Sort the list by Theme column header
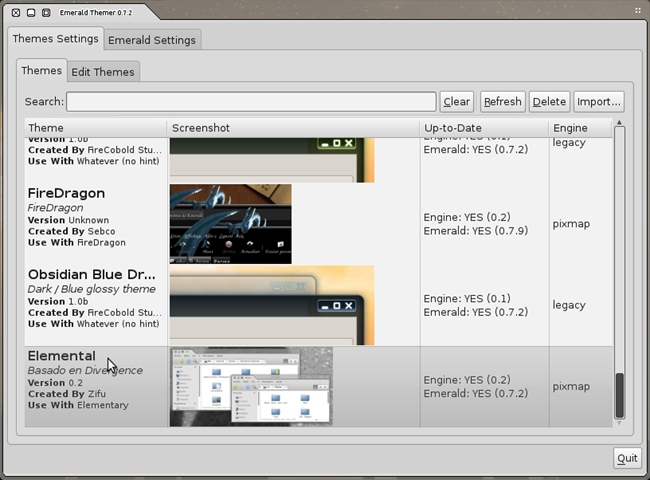 click(x=96, y=128)
